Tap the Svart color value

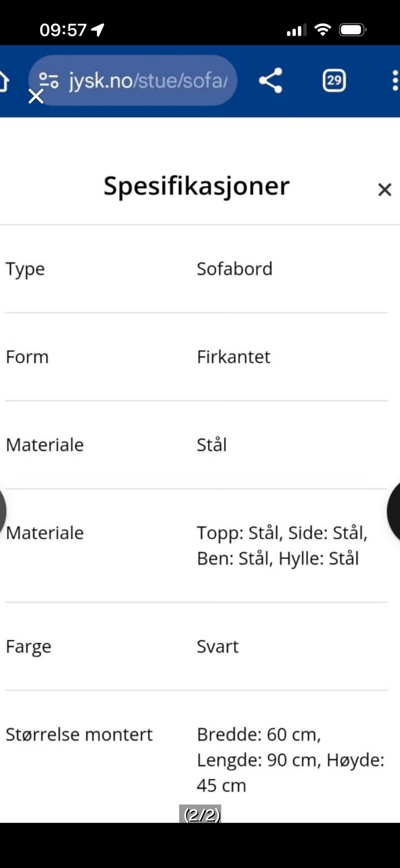click(217, 647)
